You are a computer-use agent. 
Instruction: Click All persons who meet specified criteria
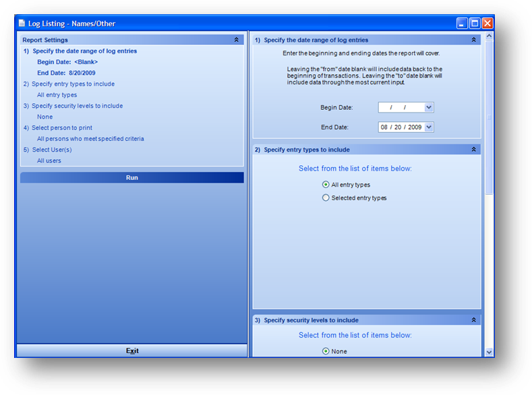coord(90,138)
